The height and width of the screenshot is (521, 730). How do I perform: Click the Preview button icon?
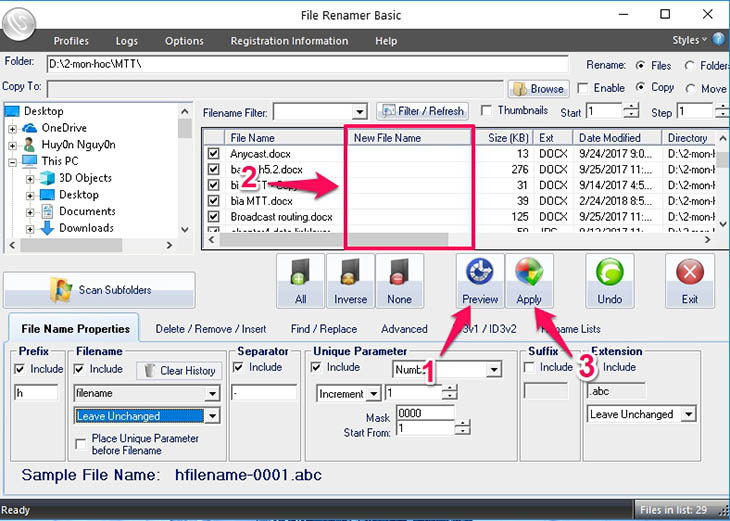click(x=480, y=271)
